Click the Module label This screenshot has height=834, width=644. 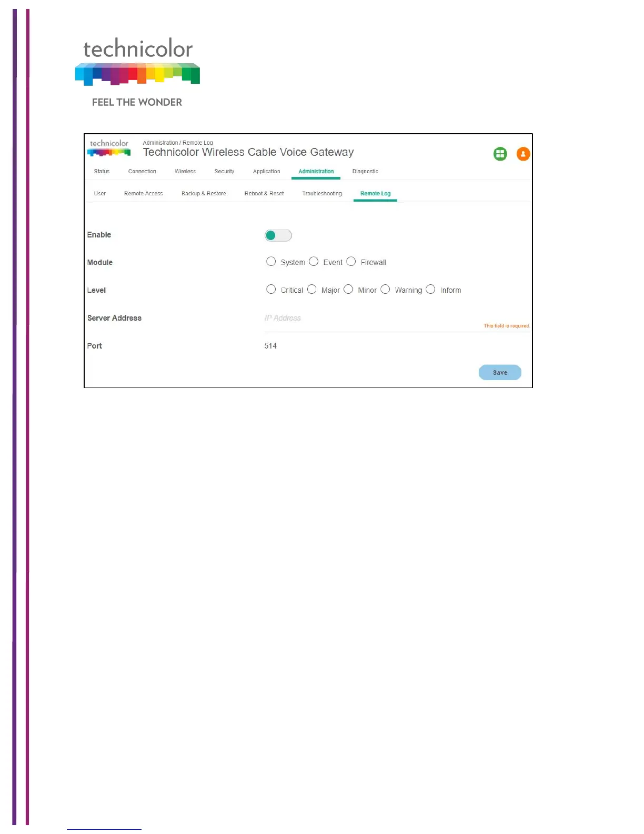click(100, 262)
